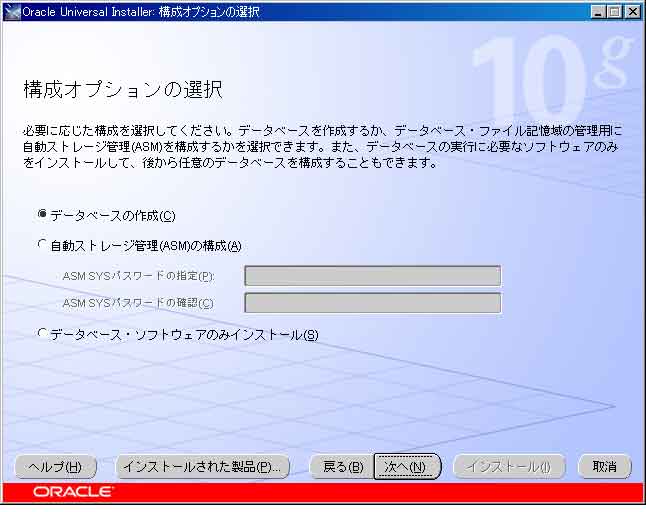
Task: Click the ASM SYSパスワードの確認(C) field
Action: point(372,303)
